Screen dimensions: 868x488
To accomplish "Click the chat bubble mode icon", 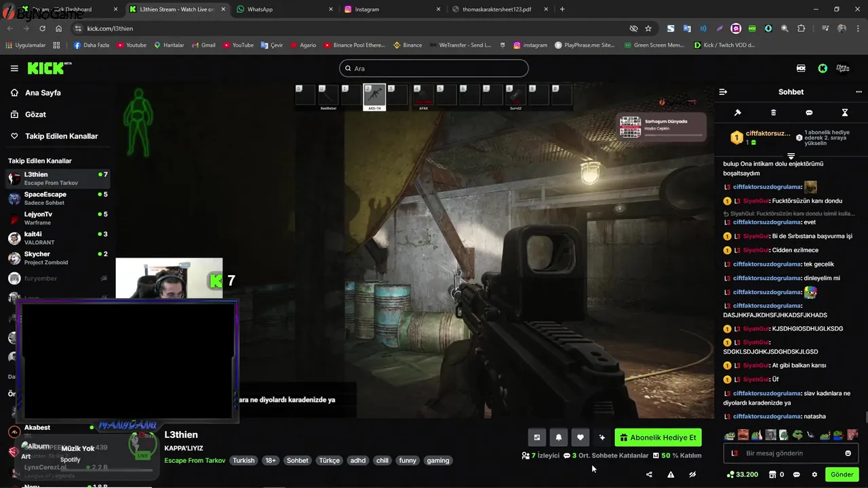I will click(x=809, y=113).
